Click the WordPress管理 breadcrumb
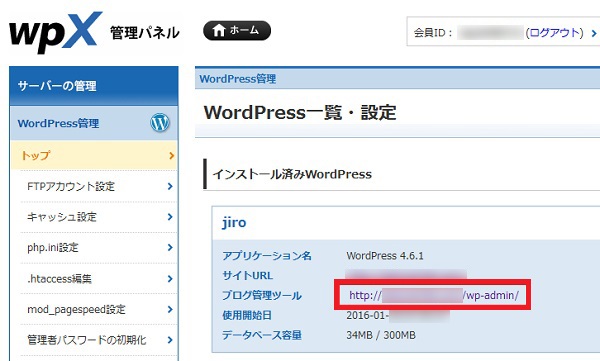Image resolution: width=600 pixels, height=361 pixels. [238, 79]
